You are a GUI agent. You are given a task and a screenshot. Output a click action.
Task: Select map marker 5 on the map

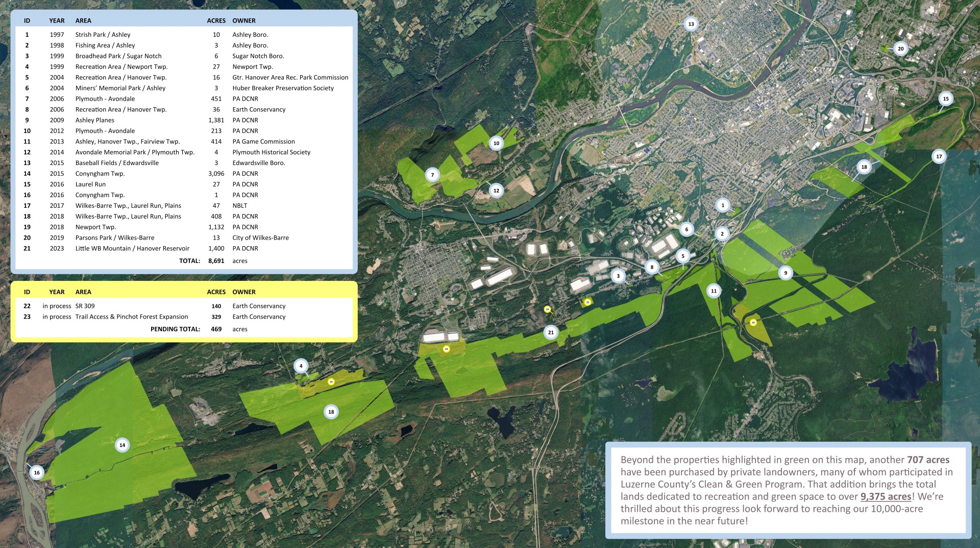pyautogui.click(x=683, y=256)
